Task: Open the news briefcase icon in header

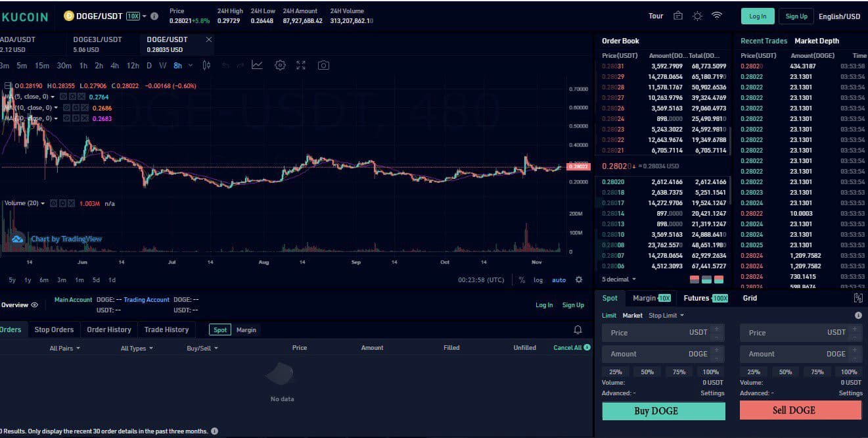Action: tap(678, 16)
